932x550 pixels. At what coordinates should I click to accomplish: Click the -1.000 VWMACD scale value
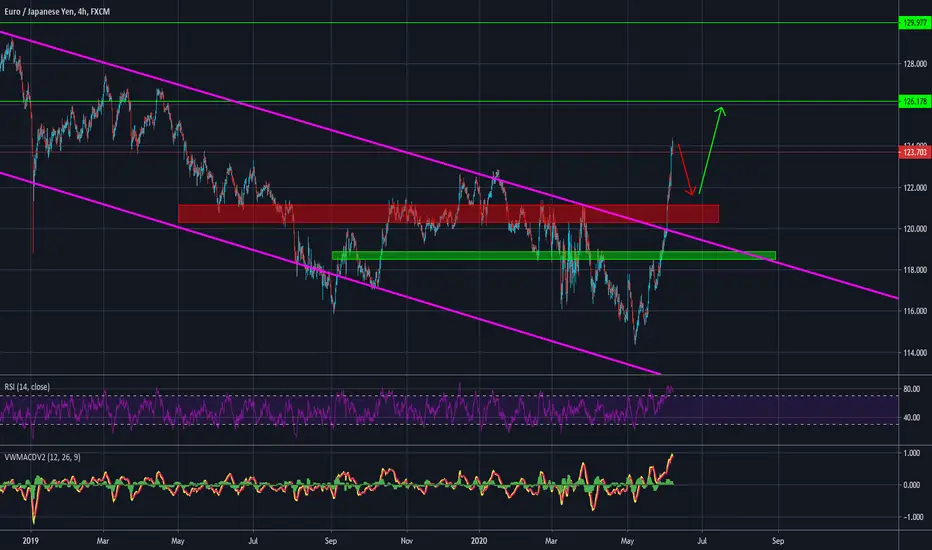(913, 517)
